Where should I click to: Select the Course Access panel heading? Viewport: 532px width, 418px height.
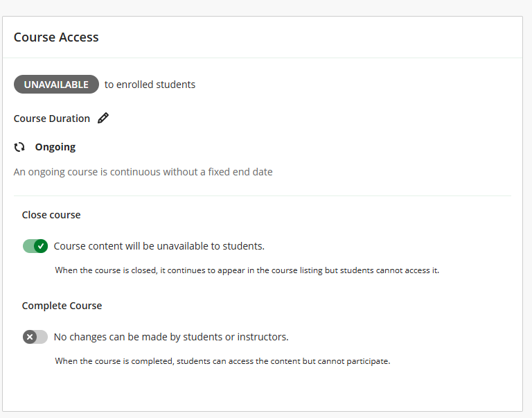56,37
